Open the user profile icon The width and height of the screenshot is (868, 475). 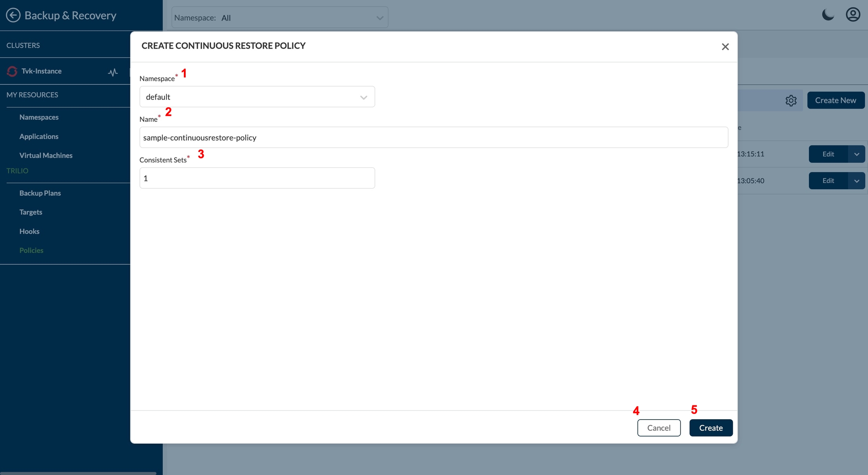[853, 15]
